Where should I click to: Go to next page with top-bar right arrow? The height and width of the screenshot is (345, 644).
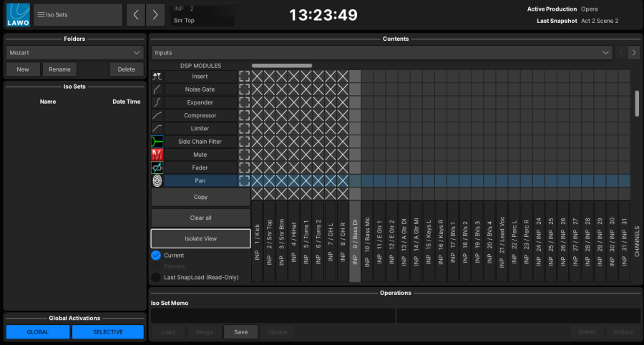pos(155,14)
